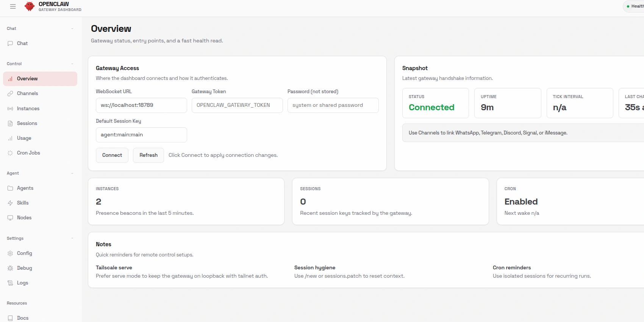Open the Sessions page
The height and width of the screenshot is (322, 644).
[x=27, y=123]
